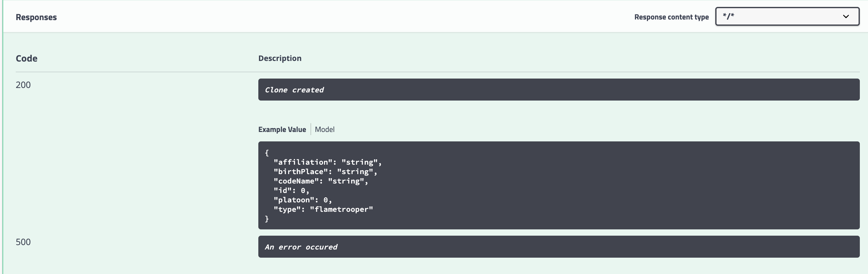Click the Code column header
868x274 pixels.
coord(27,58)
